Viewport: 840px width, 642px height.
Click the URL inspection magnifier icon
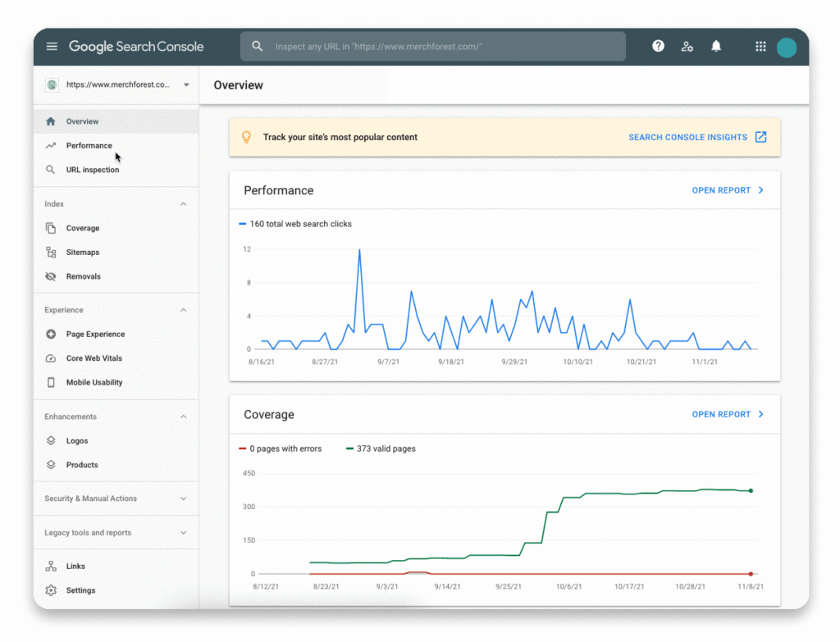[x=51, y=170]
